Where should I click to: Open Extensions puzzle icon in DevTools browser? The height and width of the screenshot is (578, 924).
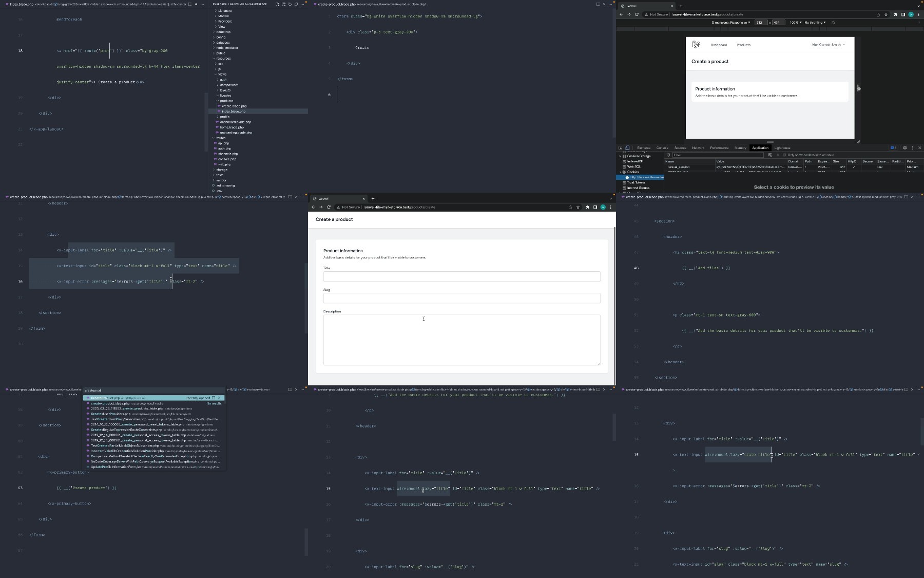(x=895, y=14)
